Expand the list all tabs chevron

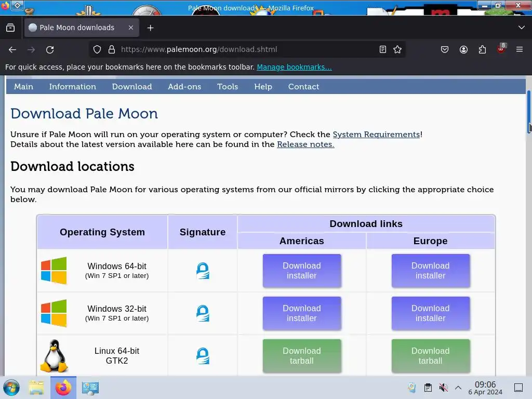click(522, 28)
